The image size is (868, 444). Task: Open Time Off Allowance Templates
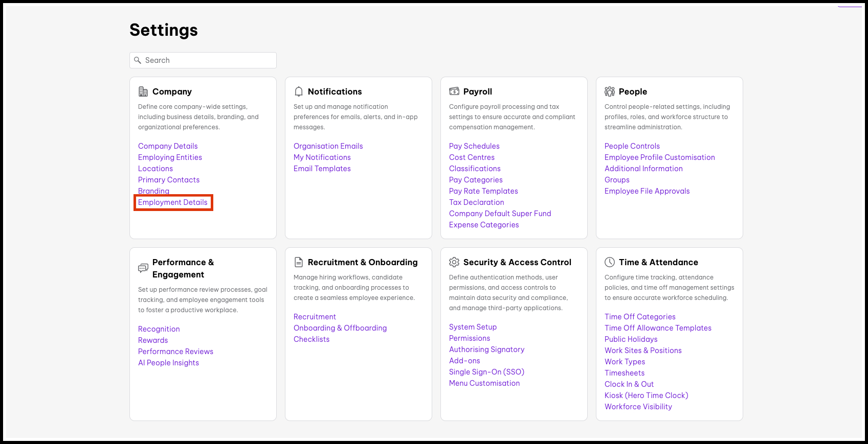[658, 328]
